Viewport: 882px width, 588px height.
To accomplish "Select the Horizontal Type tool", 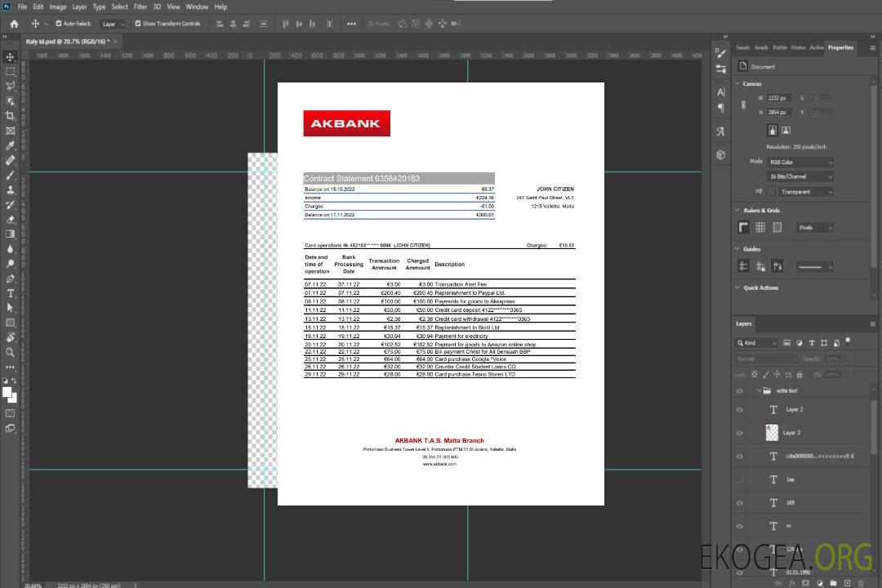I will click(10, 293).
